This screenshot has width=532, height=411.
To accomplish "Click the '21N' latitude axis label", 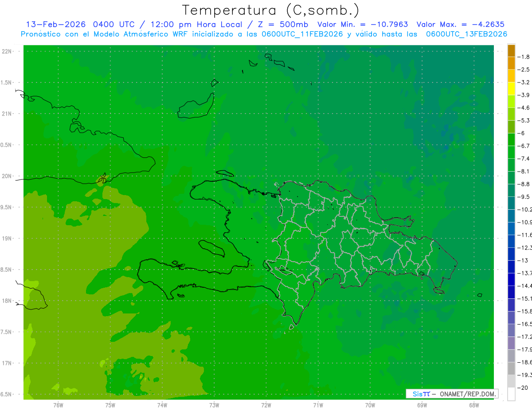I will (x=7, y=114).
